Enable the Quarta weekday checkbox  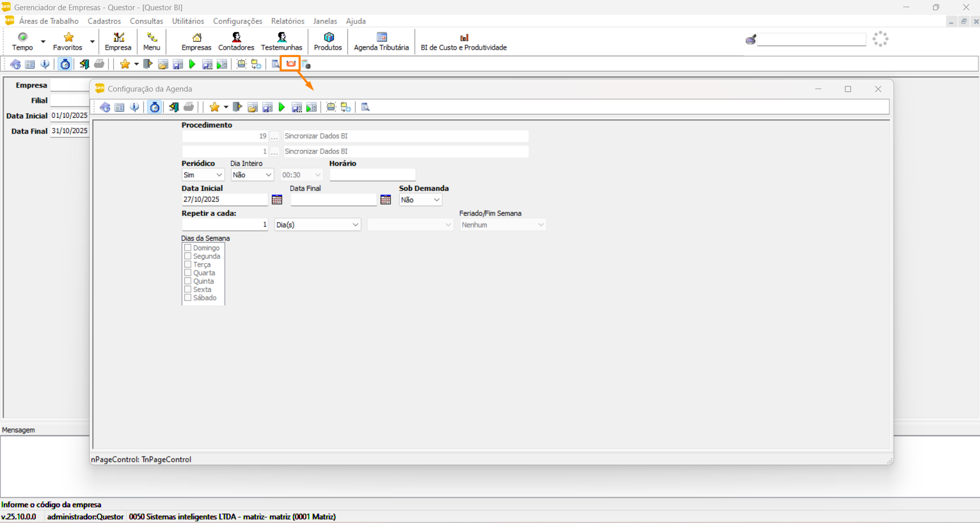(188, 273)
